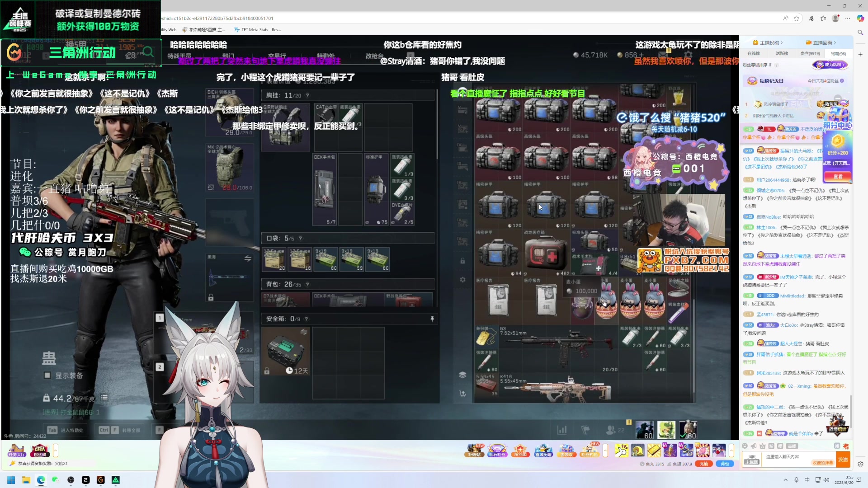Click the stash lock icon

coord(462,261)
